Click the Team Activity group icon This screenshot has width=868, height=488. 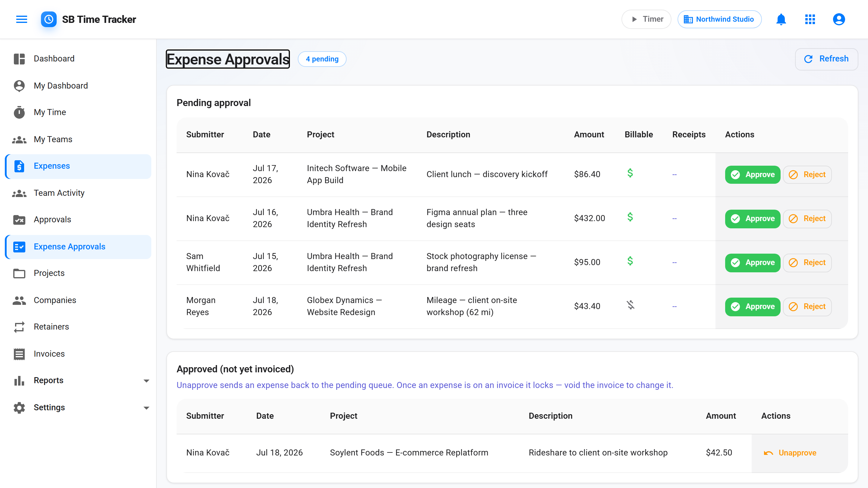tap(19, 193)
